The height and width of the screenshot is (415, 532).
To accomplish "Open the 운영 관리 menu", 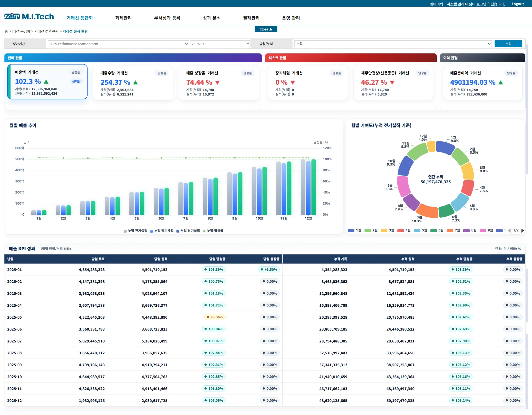I will [x=291, y=18].
